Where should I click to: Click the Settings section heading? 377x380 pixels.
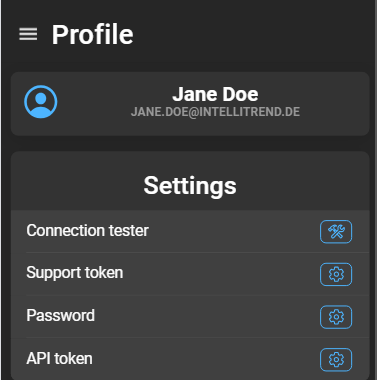click(190, 185)
